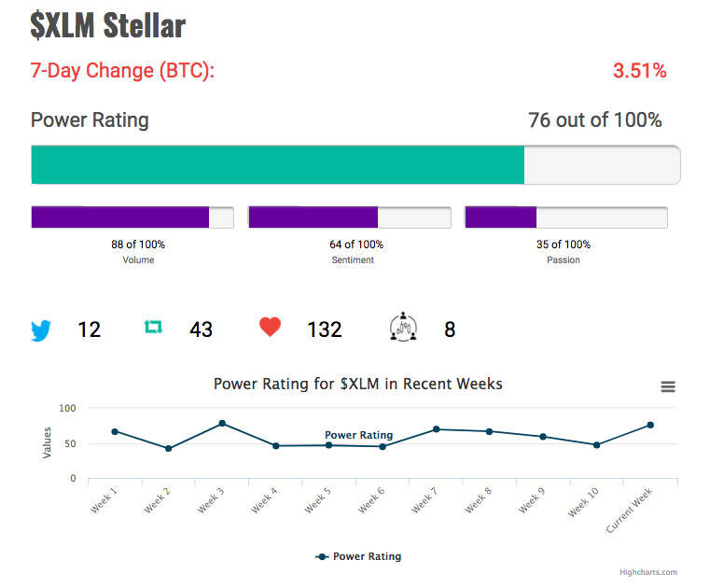Toggle Power Rating series in legend
Screen dimensions: 724x588
point(358,556)
